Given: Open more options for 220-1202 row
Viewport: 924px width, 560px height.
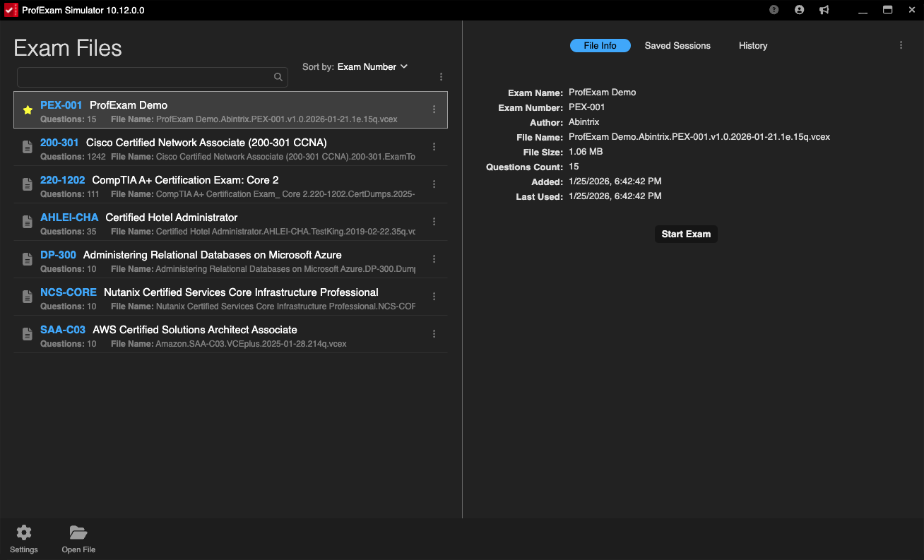Looking at the screenshot, I should [434, 184].
